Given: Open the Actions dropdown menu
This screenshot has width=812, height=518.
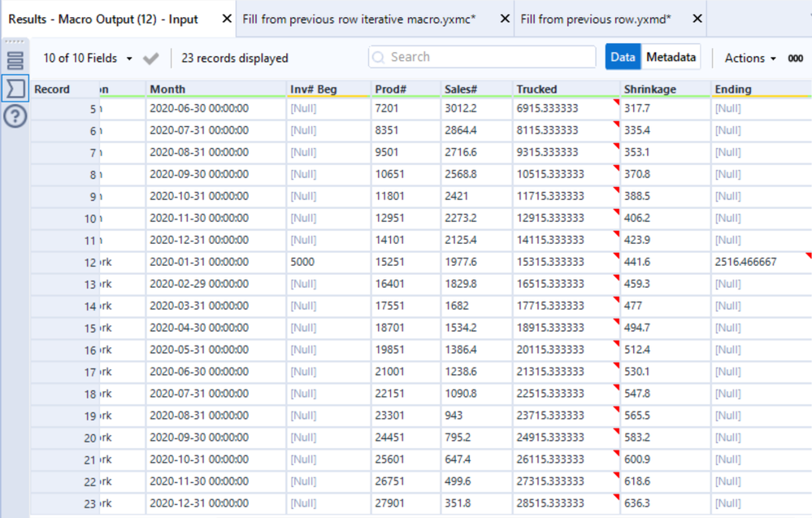Looking at the screenshot, I should [x=750, y=59].
